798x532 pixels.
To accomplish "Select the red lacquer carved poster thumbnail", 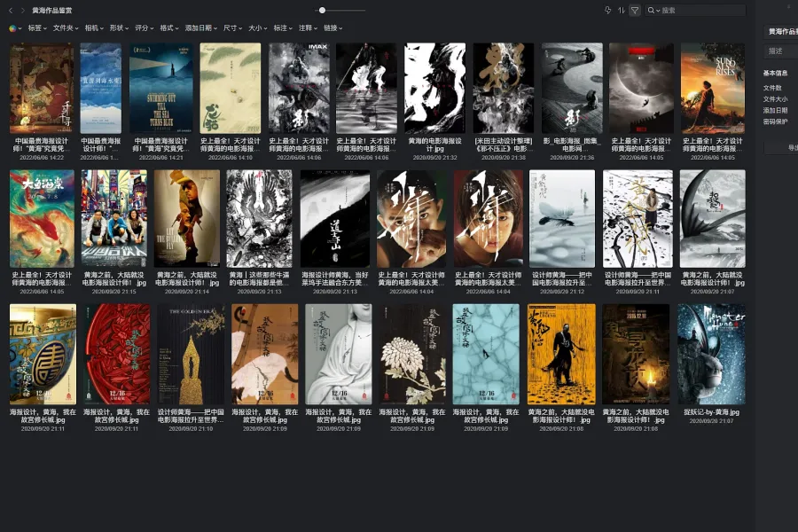I will 116,355.
